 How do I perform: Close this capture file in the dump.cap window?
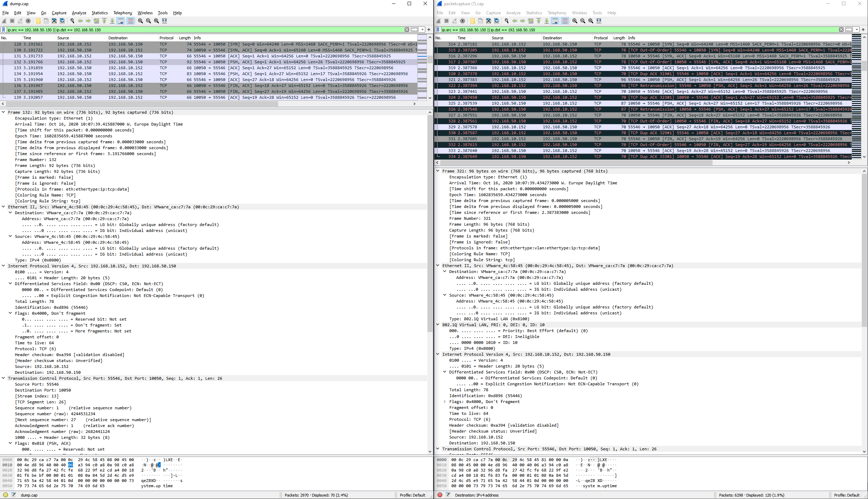(x=54, y=21)
